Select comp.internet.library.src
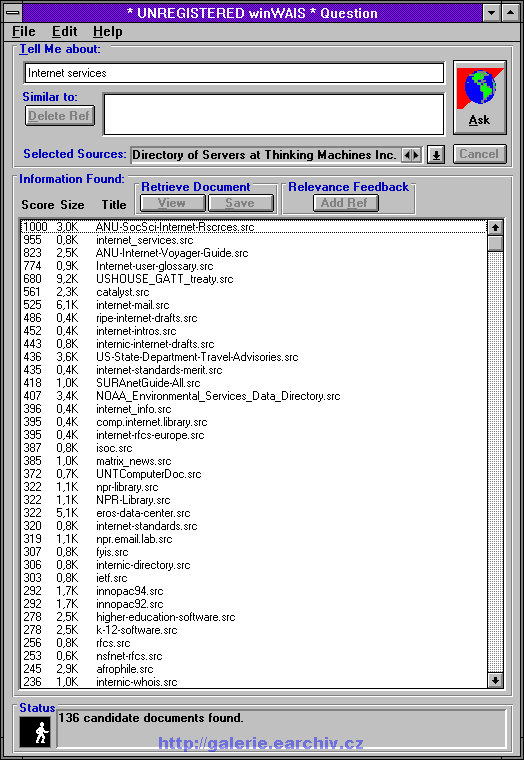The height and width of the screenshot is (760, 524). (x=254, y=422)
